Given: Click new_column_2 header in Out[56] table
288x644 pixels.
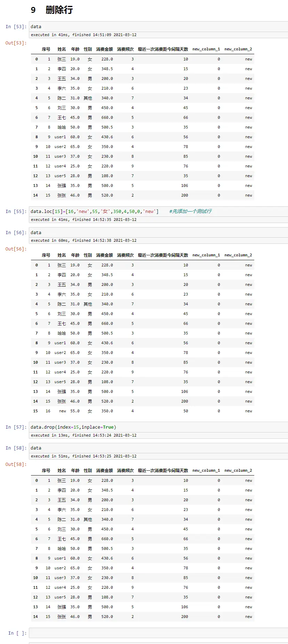Looking at the screenshot, I should click(x=238, y=255).
